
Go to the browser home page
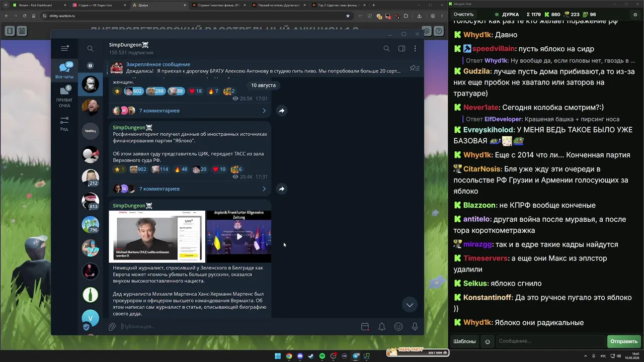click(34, 16)
